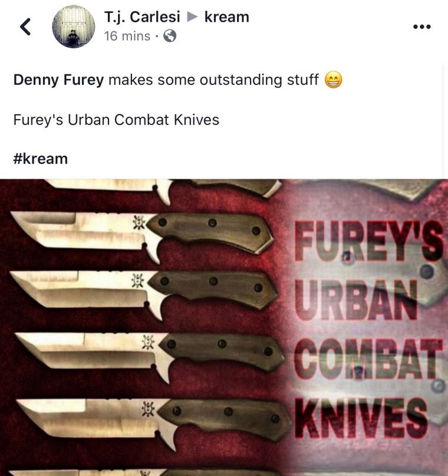The height and width of the screenshot is (476, 448).
Task: Click the URBAN word in the photo
Action: click(x=356, y=300)
